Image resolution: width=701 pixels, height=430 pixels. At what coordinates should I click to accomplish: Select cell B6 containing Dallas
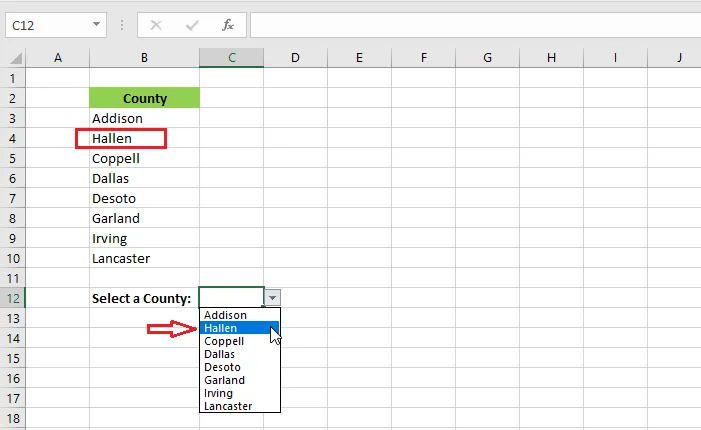144,178
